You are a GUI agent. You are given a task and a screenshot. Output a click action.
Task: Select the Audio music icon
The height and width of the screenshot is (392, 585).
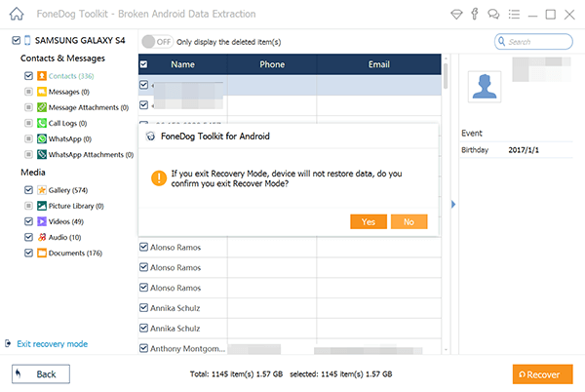coord(42,237)
